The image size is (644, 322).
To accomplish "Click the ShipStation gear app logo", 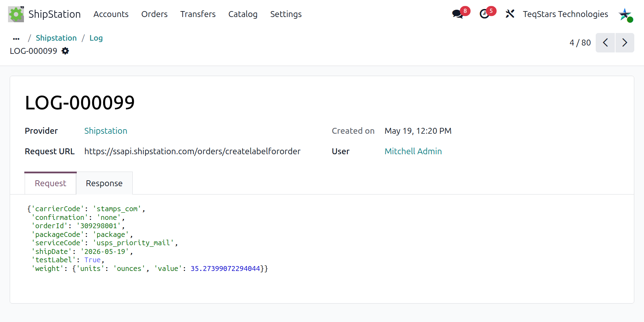I will [16, 14].
